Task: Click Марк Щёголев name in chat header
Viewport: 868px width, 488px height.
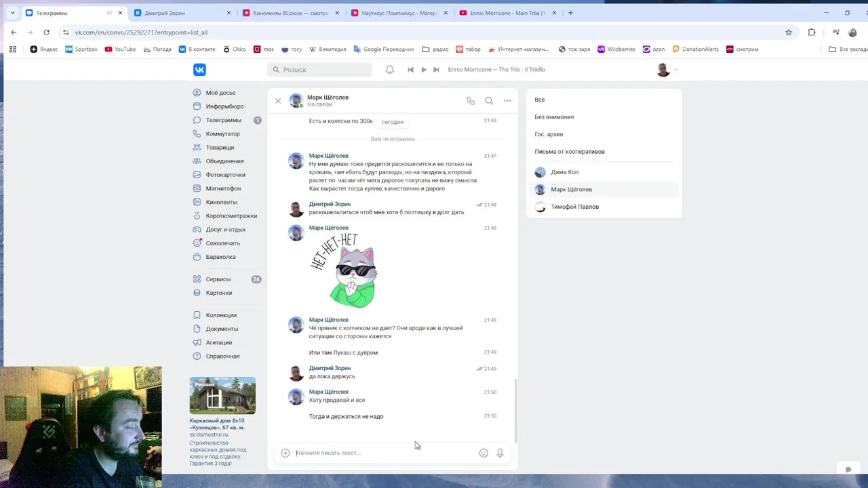Action: click(328, 98)
